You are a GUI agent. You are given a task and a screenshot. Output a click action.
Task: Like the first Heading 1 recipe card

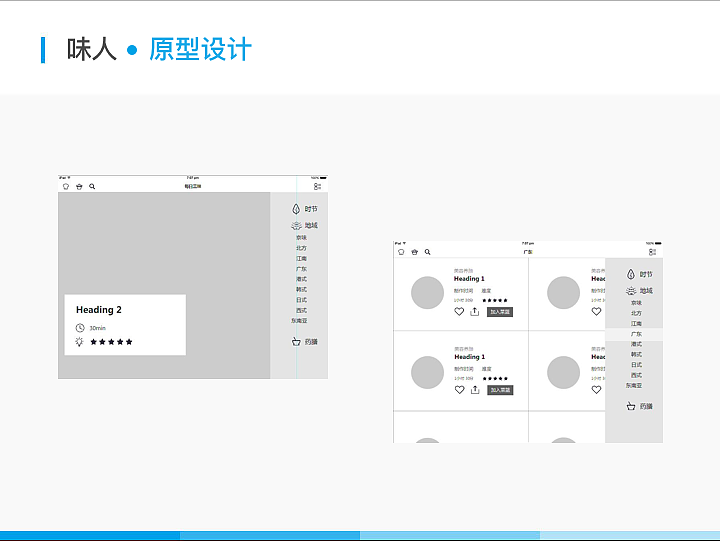point(459,312)
